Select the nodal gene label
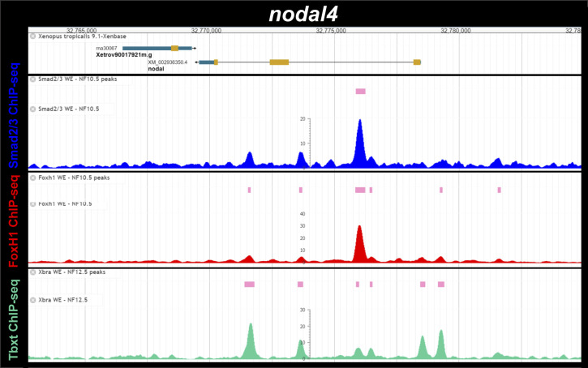The width and height of the screenshot is (588, 368). tap(156, 70)
